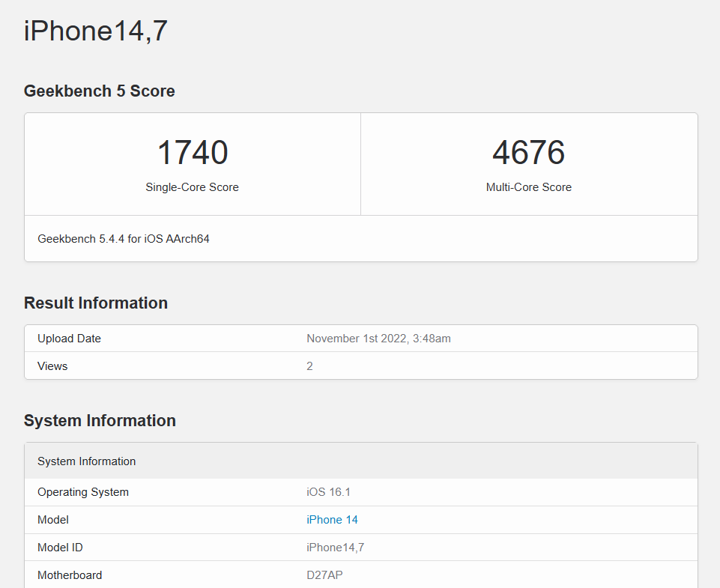Select the 1740 single-core score value
This screenshot has width=720, height=588.
(193, 153)
